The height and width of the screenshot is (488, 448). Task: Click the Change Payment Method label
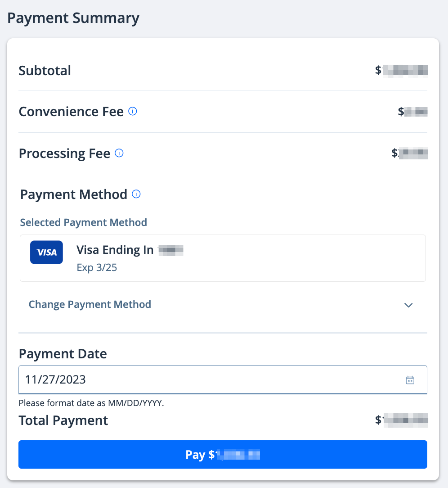[x=90, y=304]
